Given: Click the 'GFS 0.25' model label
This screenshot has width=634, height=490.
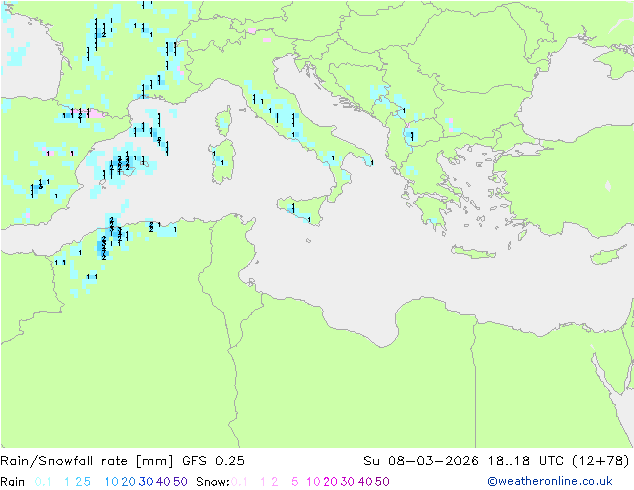Looking at the screenshot, I should [x=213, y=461].
